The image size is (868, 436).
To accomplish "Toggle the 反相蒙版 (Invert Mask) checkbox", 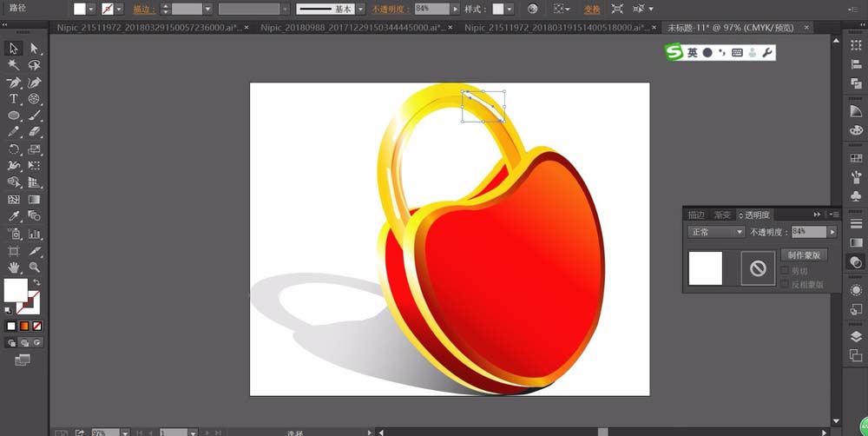I will [785, 284].
